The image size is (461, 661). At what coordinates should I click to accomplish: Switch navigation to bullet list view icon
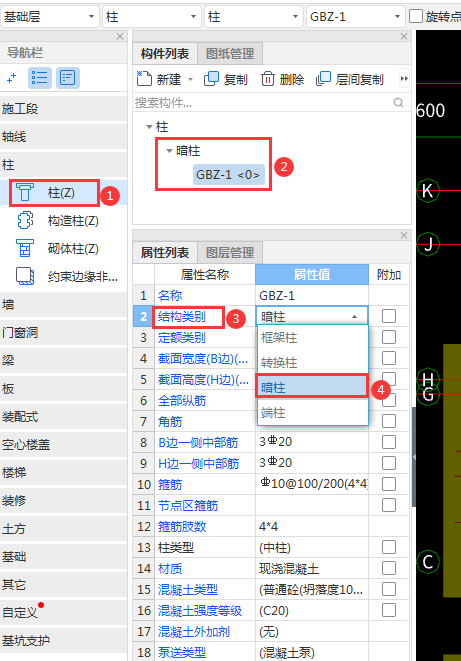pos(40,78)
